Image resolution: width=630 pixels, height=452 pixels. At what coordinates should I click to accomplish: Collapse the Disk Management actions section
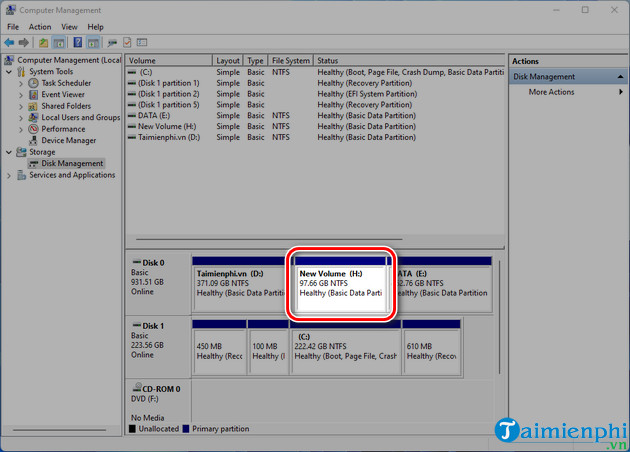[620, 76]
